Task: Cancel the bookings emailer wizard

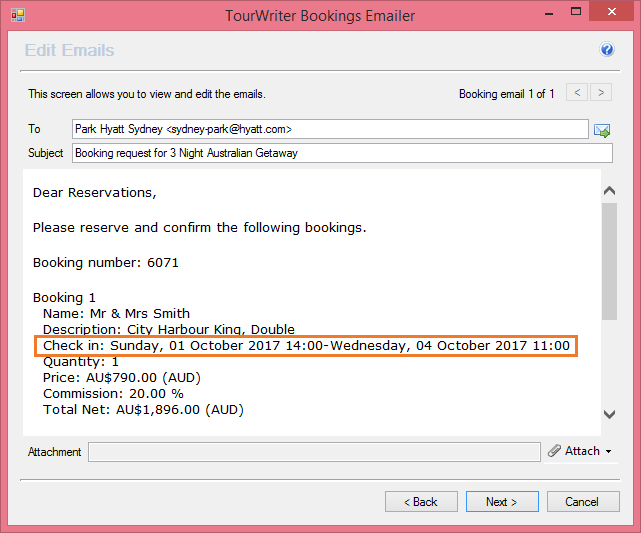Action: coord(583,502)
